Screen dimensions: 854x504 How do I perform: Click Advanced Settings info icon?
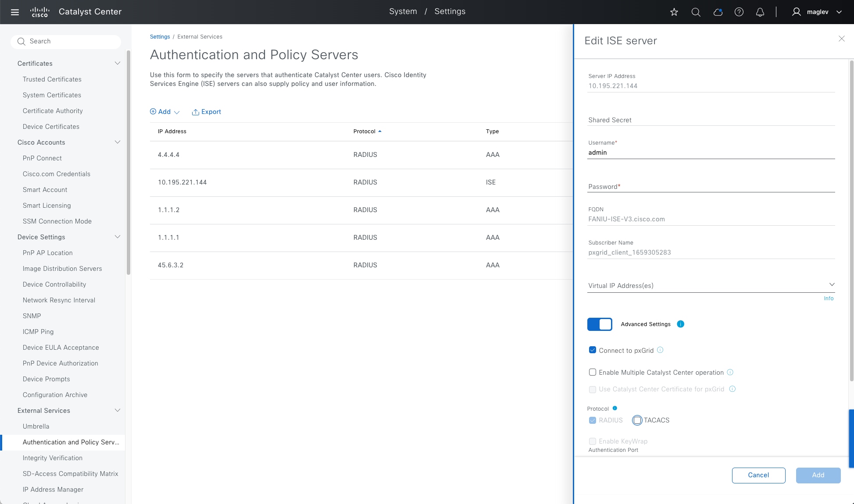click(680, 324)
